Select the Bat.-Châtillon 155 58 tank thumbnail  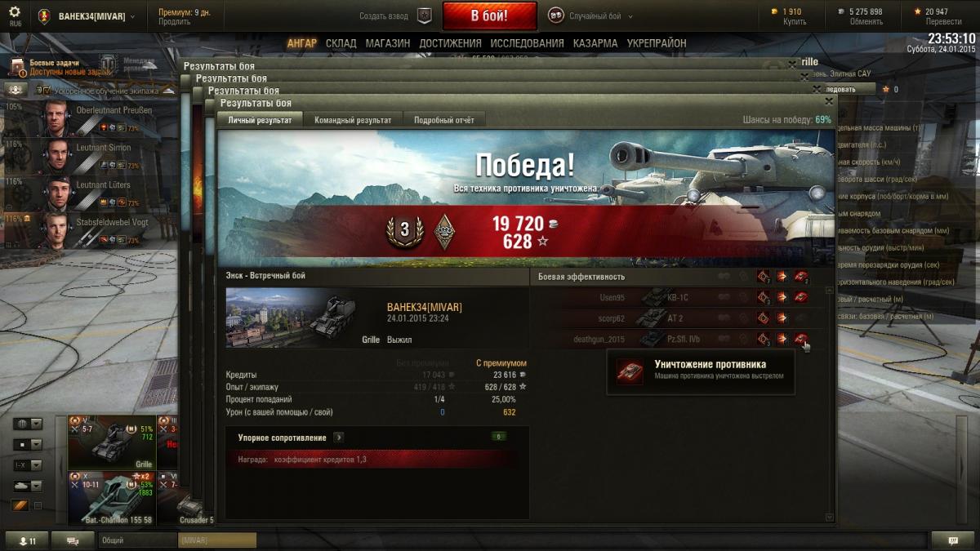pos(111,497)
